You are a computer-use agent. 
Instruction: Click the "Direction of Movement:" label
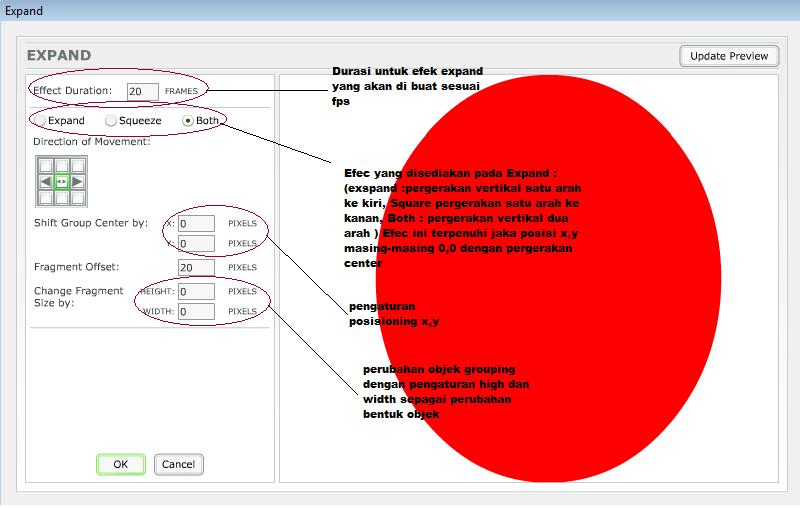(x=92, y=141)
